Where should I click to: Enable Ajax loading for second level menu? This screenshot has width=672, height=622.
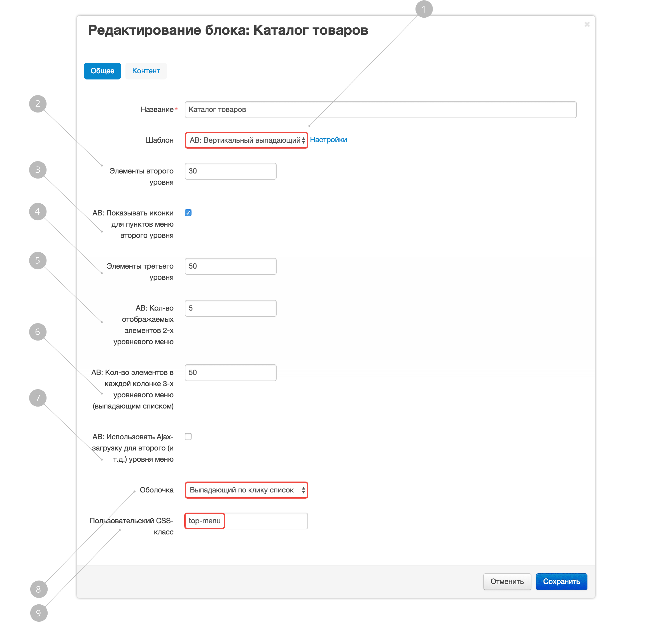(x=188, y=436)
